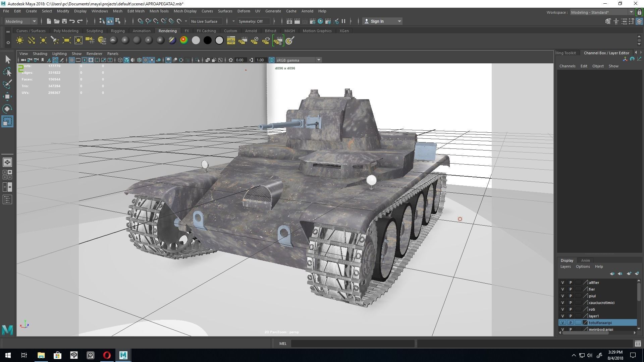Toggle visibility of the layer1 layer

pyautogui.click(x=563, y=316)
